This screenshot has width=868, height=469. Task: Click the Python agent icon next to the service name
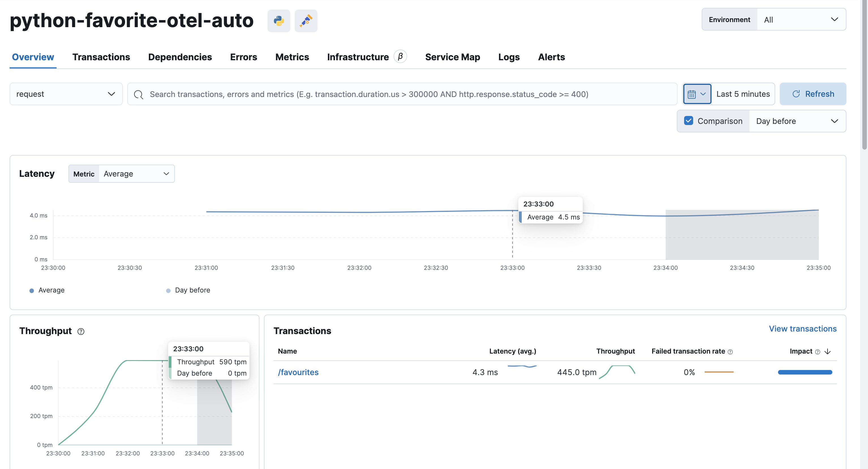tap(279, 21)
